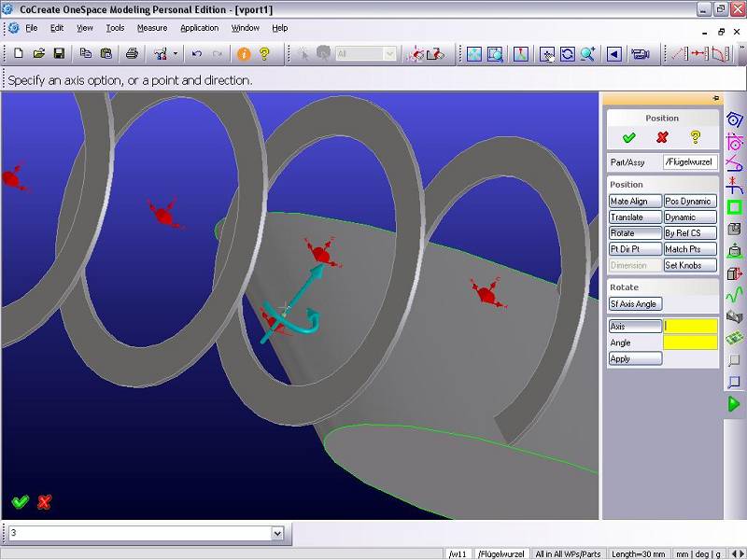Open the Measure menu
The width and height of the screenshot is (747, 560).
152,28
